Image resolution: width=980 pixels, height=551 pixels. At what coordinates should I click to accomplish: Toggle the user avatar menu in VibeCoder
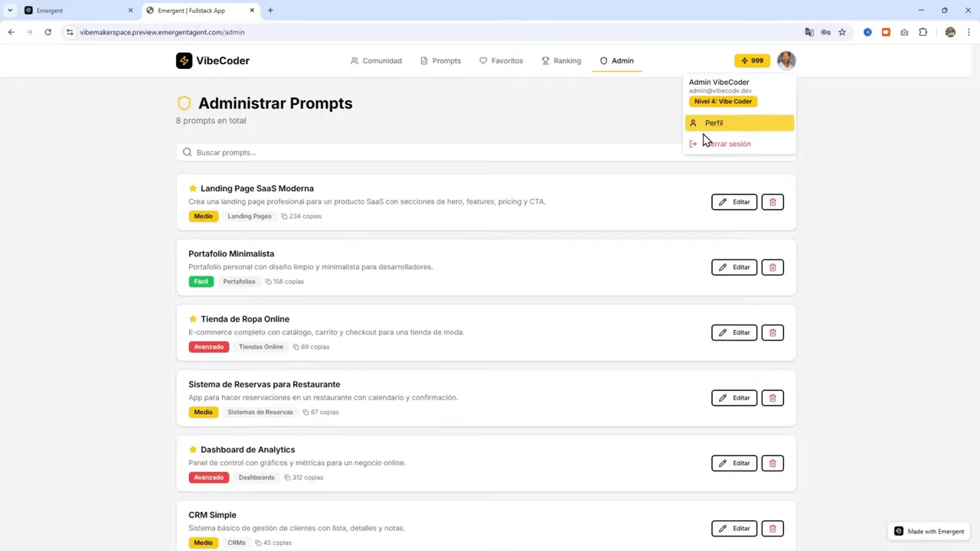tap(786, 60)
